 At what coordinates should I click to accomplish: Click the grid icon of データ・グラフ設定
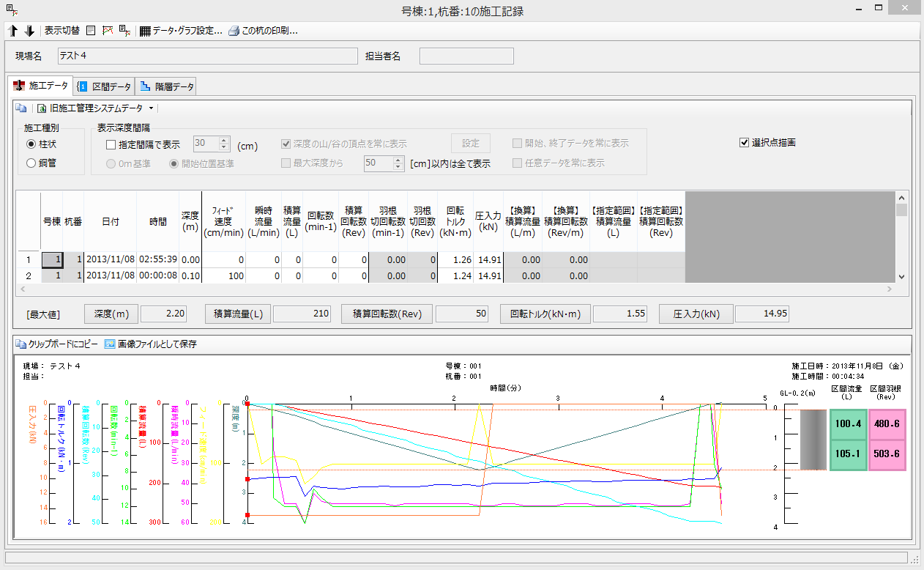[x=145, y=32]
